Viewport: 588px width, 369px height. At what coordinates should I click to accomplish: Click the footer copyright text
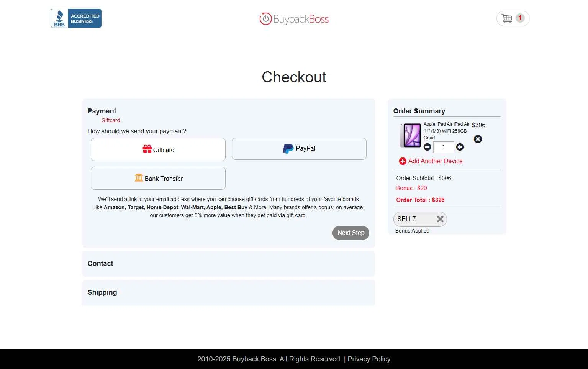(x=269, y=359)
